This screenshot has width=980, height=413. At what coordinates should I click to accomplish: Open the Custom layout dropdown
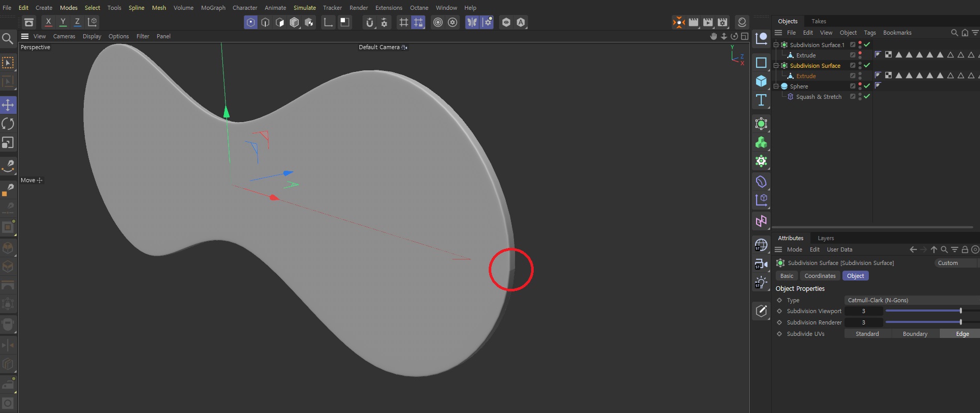tap(956, 263)
